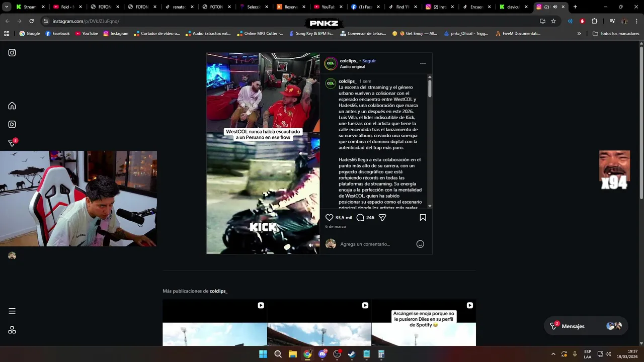
Task: Open the Arcángel related post thumbnail
Action: click(x=424, y=323)
